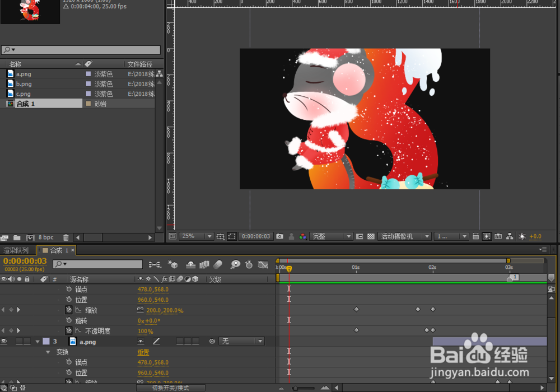Open fast previews options

click(x=487, y=236)
